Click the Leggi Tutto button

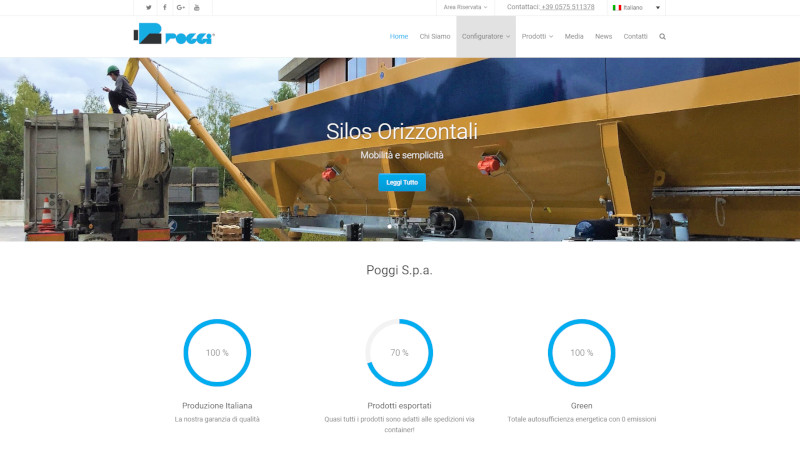[402, 183]
